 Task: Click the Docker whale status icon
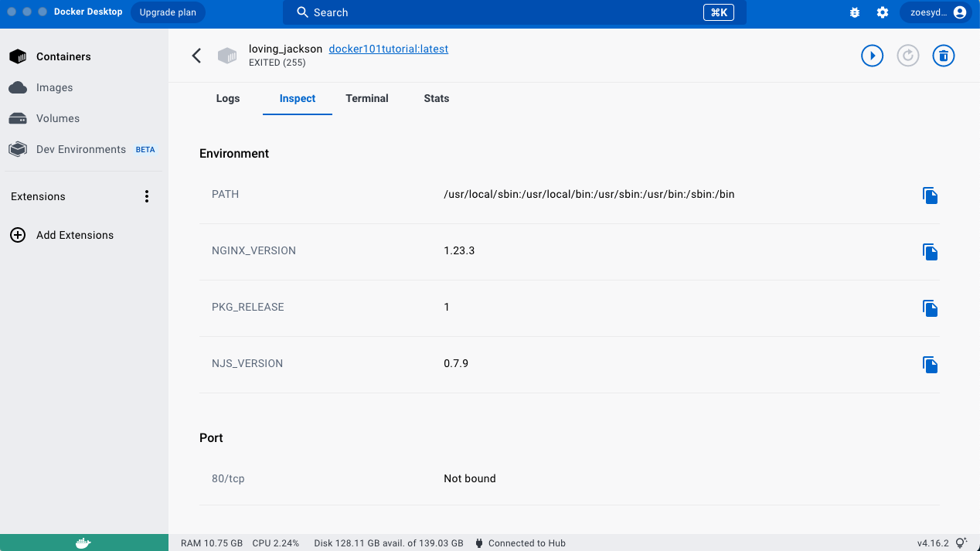click(83, 542)
